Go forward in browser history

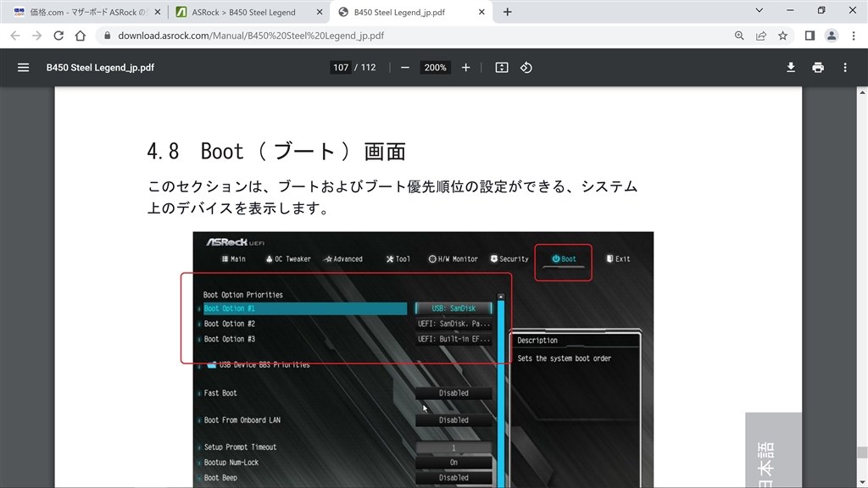click(x=36, y=36)
